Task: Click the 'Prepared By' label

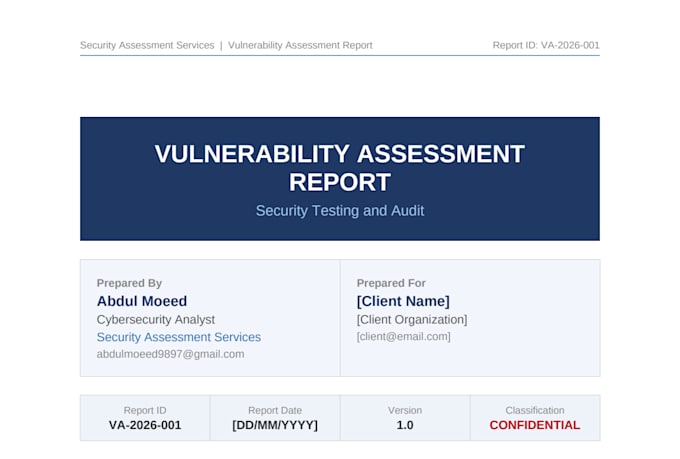Action: (x=129, y=283)
